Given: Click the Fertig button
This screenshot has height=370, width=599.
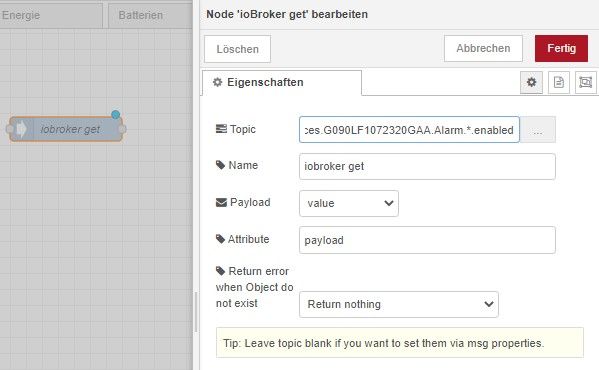Looking at the screenshot, I should pyautogui.click(x=561, y=48).
